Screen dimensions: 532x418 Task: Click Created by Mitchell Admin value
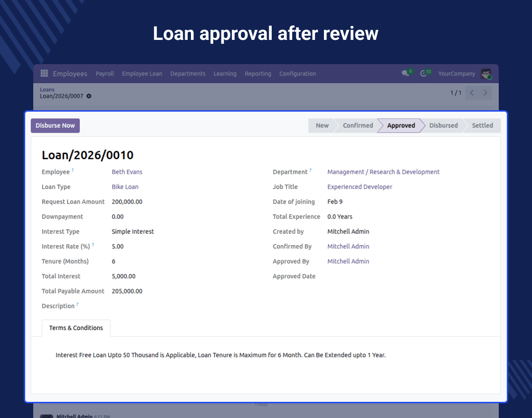(x=348, y=231)
